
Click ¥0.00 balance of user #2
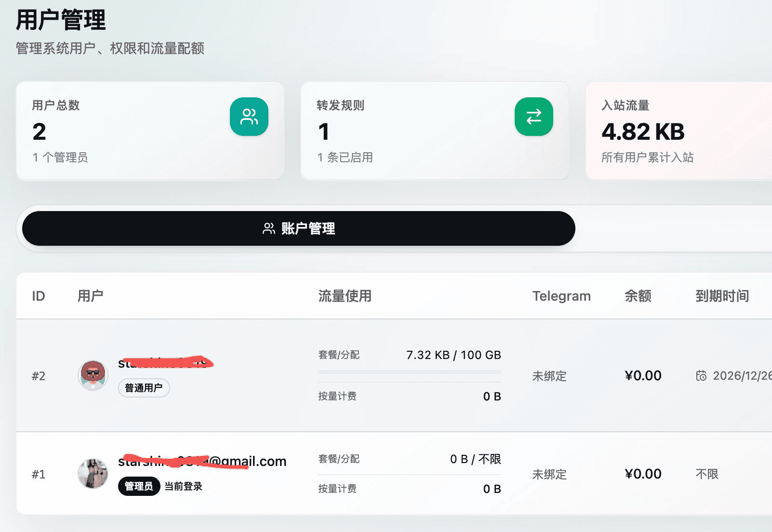point(643,376)
